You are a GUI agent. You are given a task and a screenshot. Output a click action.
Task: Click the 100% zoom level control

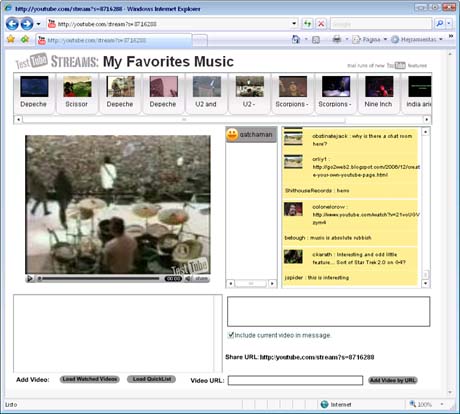(x=422, y=404)
